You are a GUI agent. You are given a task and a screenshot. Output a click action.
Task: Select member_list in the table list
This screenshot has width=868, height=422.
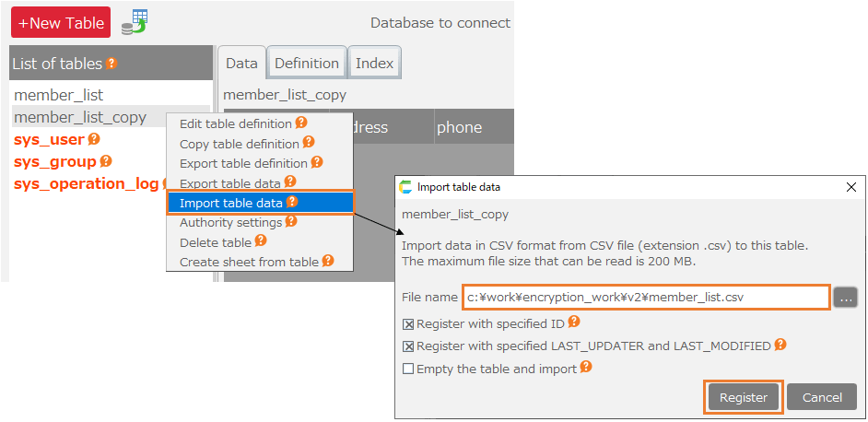pyautogui.click(x=59, y=95)
